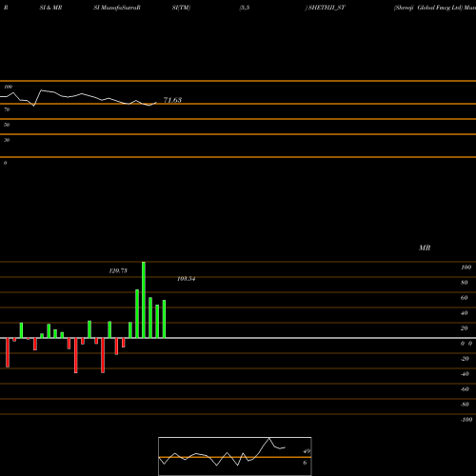476x476 pixels.
Task: Click the MR panel title
Action: point(425,248)
